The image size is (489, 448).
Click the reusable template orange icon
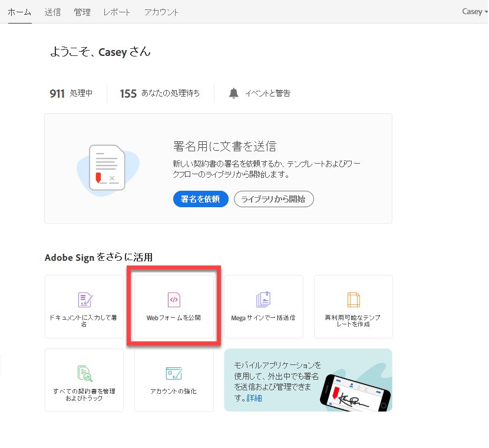pyautogui.click(x=353, y=300)
